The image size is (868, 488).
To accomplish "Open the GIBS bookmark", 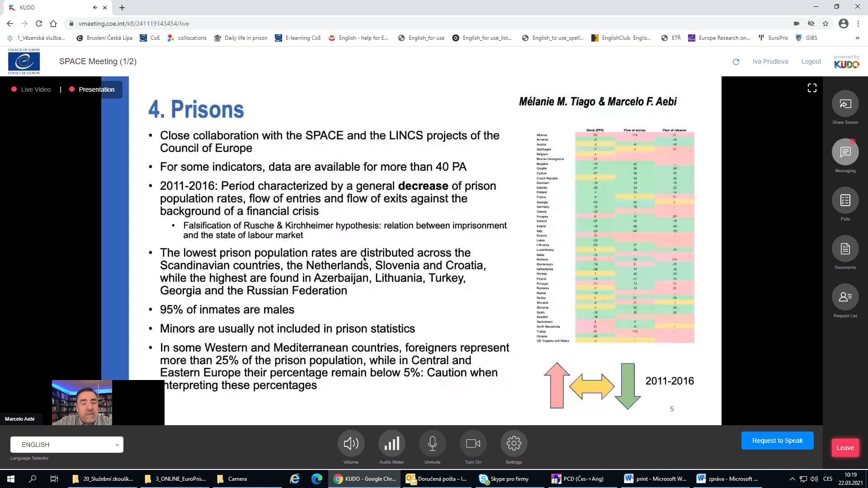I will click(x=806, y=38).
